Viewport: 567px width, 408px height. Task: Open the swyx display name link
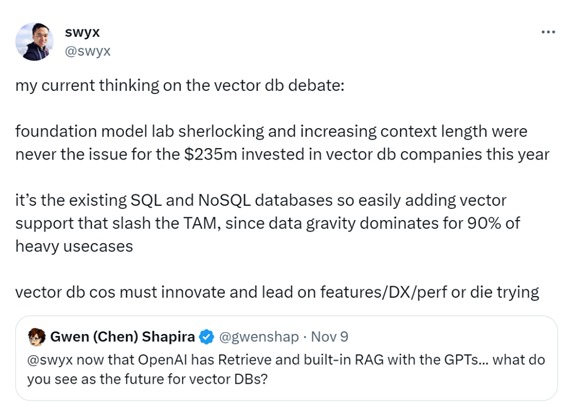82,33
